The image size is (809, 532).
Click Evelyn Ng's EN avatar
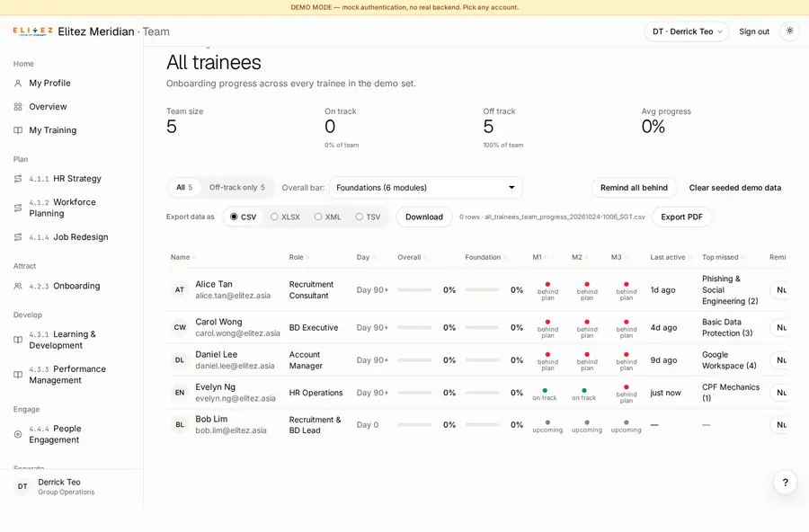pos(180,393)
